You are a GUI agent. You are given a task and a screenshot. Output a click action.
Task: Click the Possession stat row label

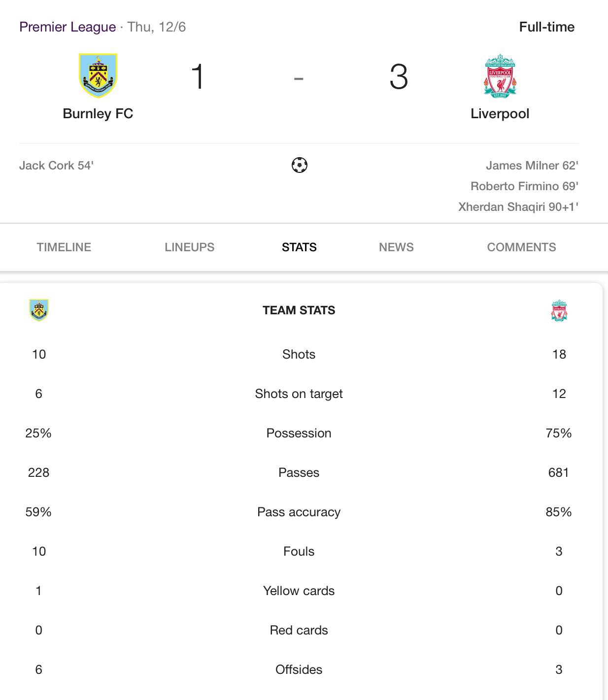299,433
